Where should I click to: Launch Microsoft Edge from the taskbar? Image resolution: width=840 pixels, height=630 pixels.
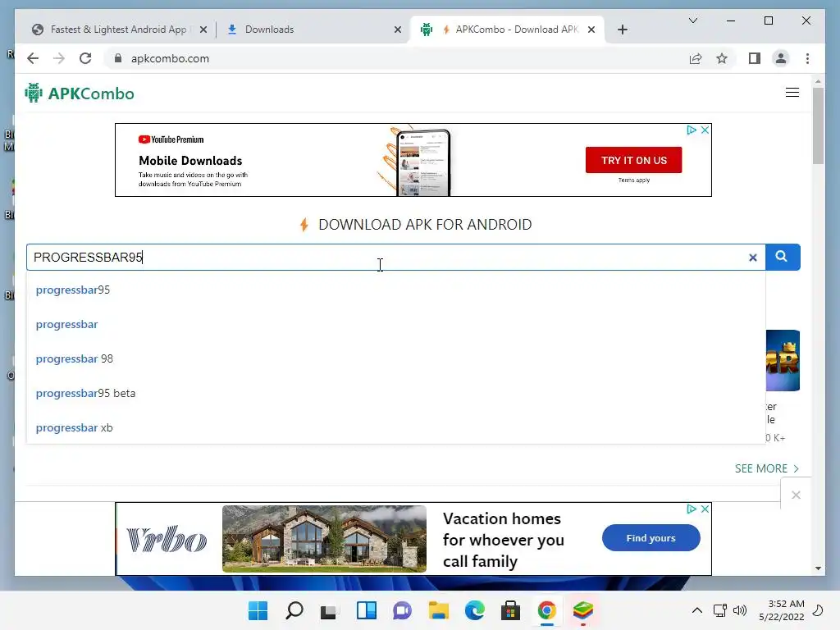475,610
